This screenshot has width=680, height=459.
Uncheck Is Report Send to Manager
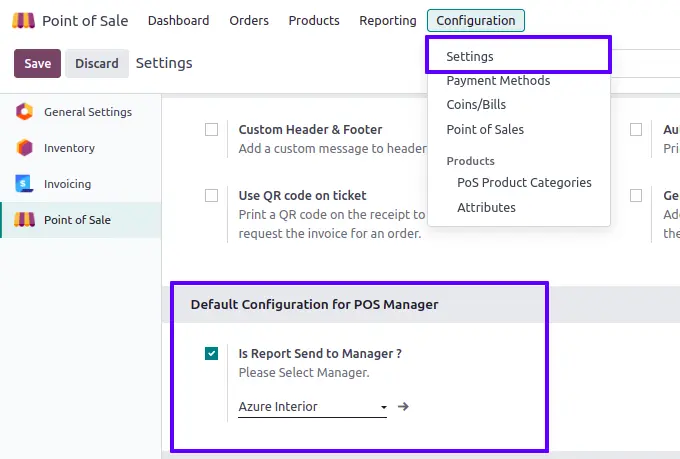[x=211, y=353]
